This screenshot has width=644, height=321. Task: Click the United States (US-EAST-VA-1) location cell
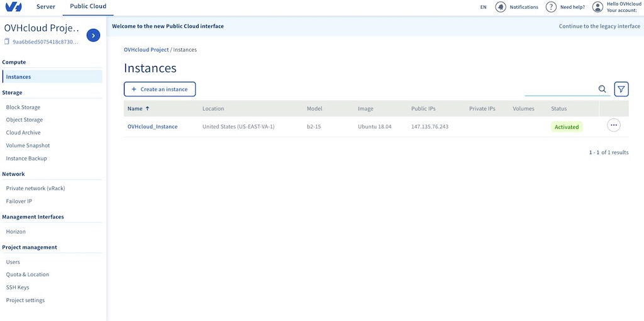(238, 127)
